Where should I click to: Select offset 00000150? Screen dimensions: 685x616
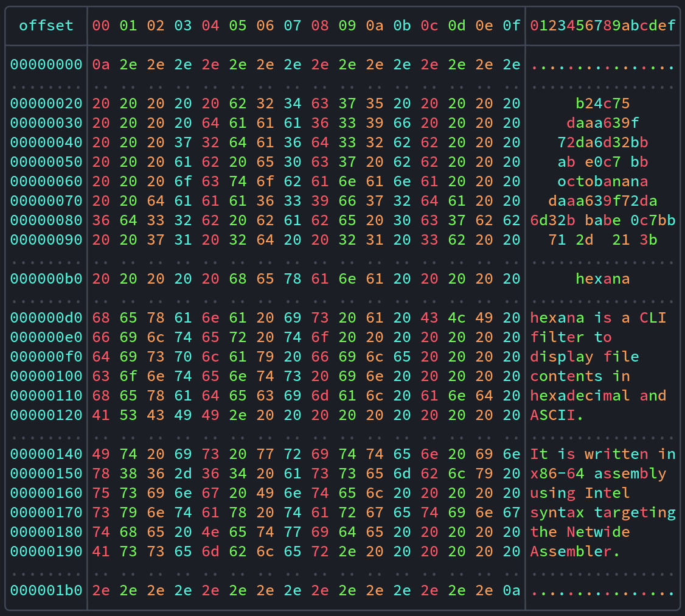(x=46, y=474)
